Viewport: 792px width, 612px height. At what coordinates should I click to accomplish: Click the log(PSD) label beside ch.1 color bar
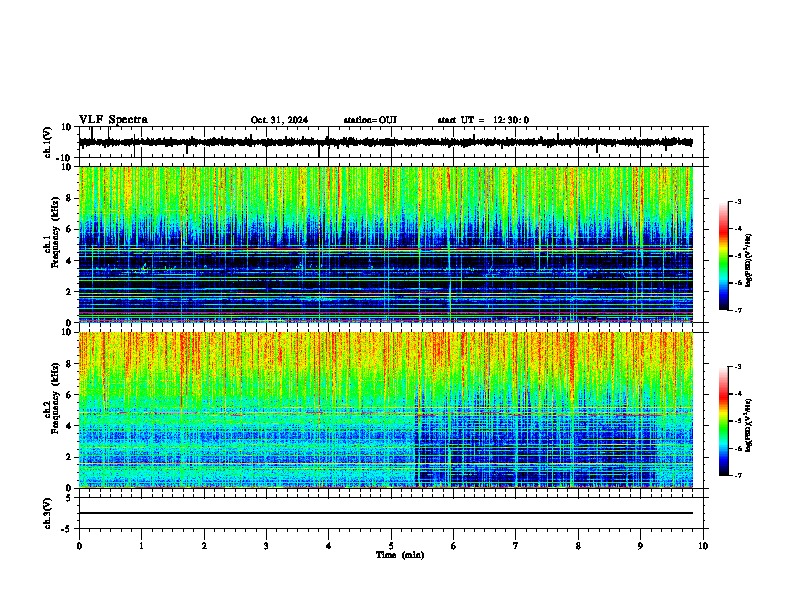(749, 260)
